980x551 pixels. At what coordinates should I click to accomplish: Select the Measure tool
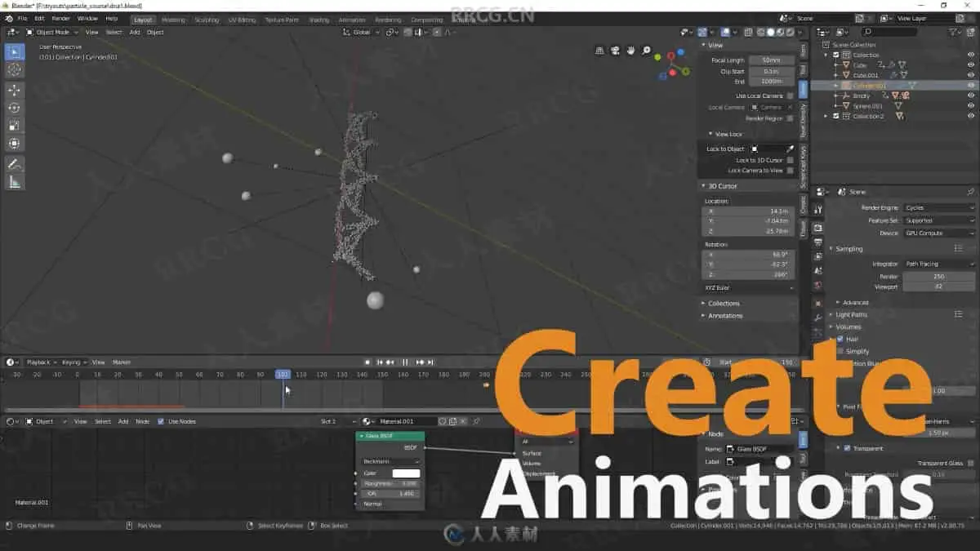point(15,182)
